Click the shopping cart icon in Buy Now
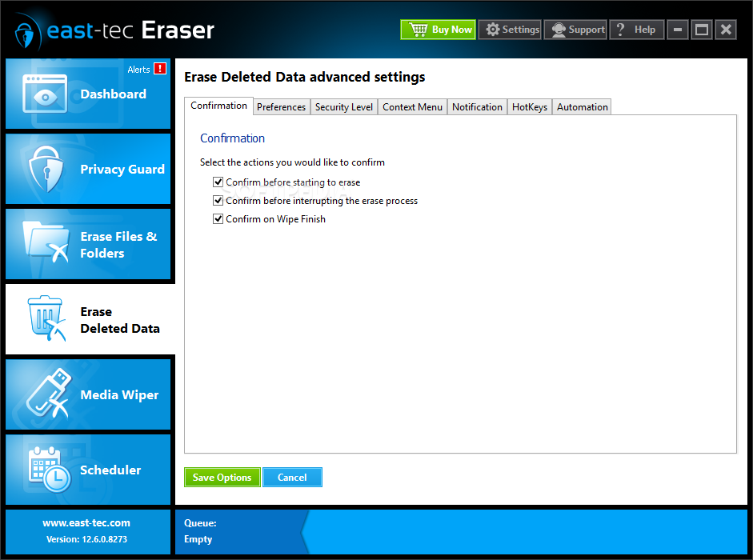753x560 pixels. [418, 30]
